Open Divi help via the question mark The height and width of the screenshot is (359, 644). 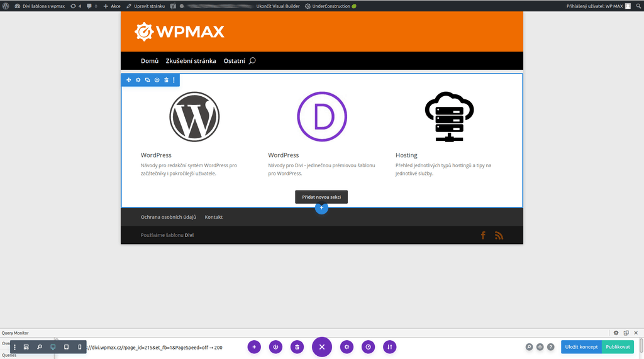pyautogui.click(x=551, y=347)
